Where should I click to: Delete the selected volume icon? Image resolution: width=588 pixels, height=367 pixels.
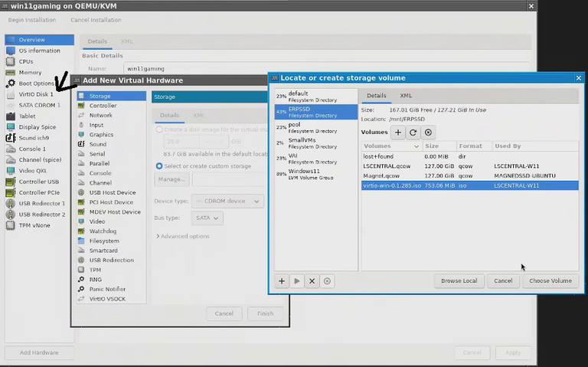pos(428,133)
